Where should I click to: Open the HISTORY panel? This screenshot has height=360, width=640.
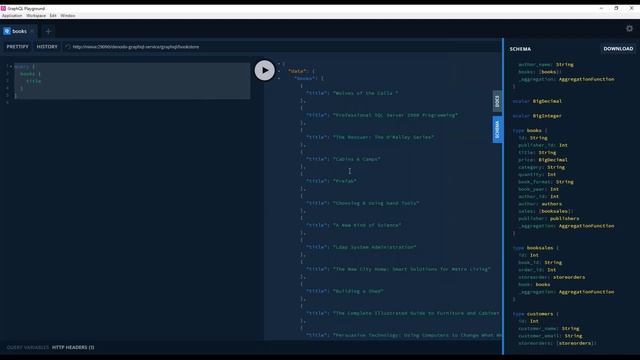pyautogui.click(x=47, y=47)
